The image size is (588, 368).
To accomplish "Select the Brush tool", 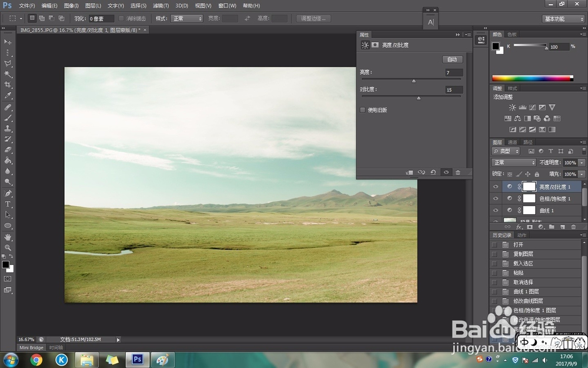I will click(8, 118).
